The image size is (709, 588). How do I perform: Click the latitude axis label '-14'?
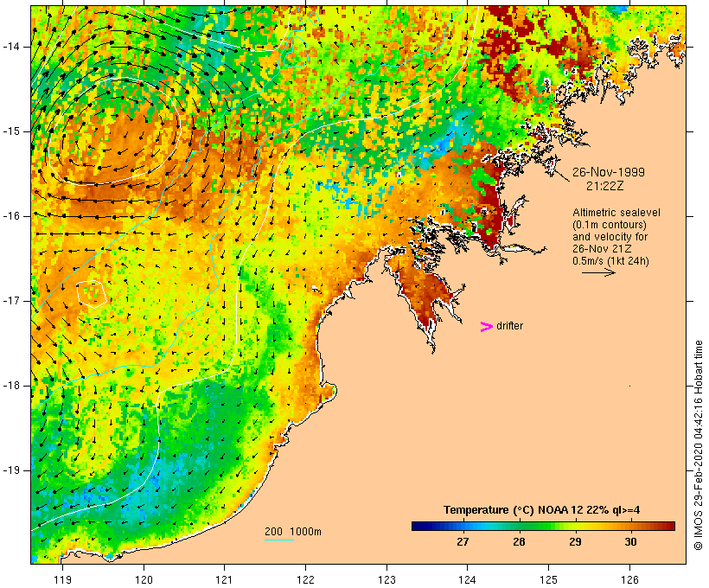tap(11, 47)
